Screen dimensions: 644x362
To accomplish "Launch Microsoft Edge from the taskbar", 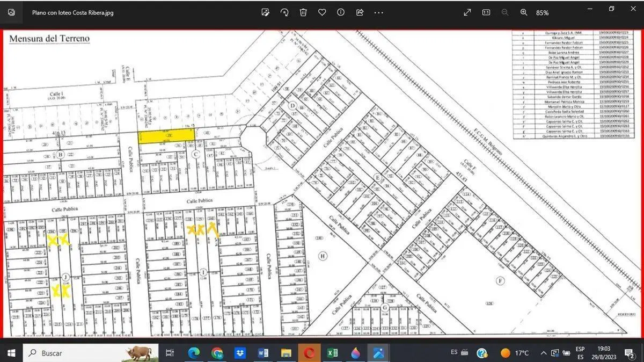I will pos(194,353).
